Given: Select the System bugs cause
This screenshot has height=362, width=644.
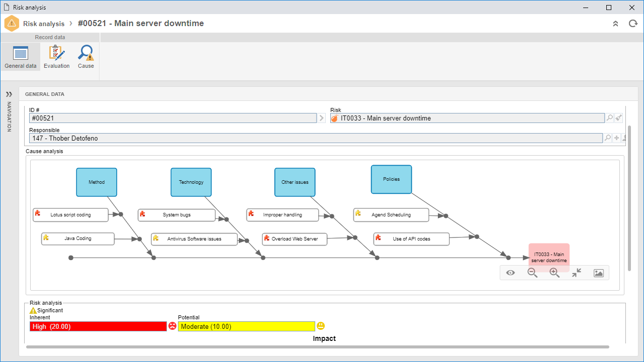Looking at the screenshot, I should [177, 215].
